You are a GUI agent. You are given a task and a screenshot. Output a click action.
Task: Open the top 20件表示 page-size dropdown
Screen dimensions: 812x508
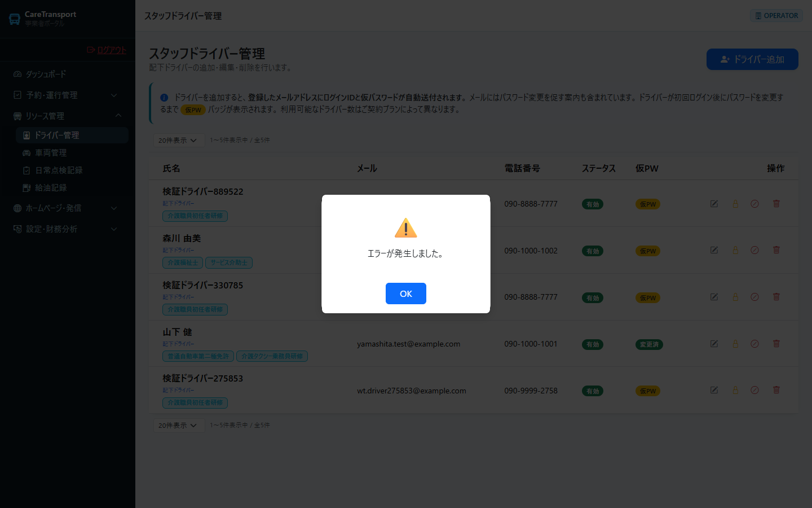[x=179, y=140]
